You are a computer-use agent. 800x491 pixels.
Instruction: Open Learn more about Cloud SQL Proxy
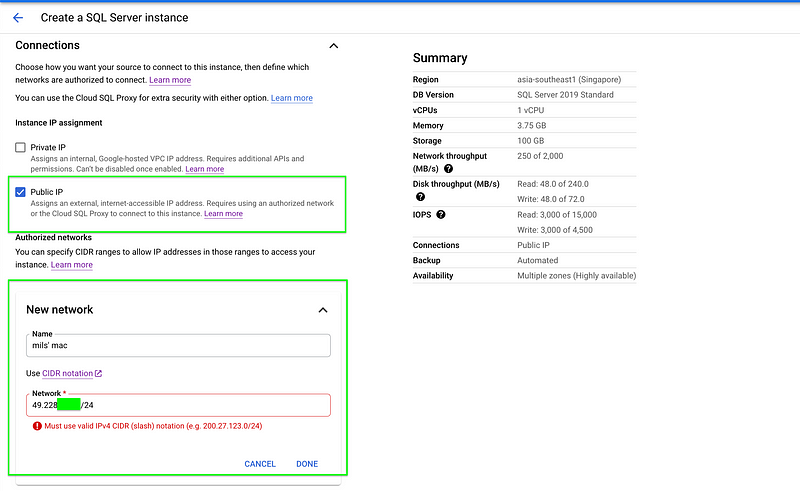(291, 99)
